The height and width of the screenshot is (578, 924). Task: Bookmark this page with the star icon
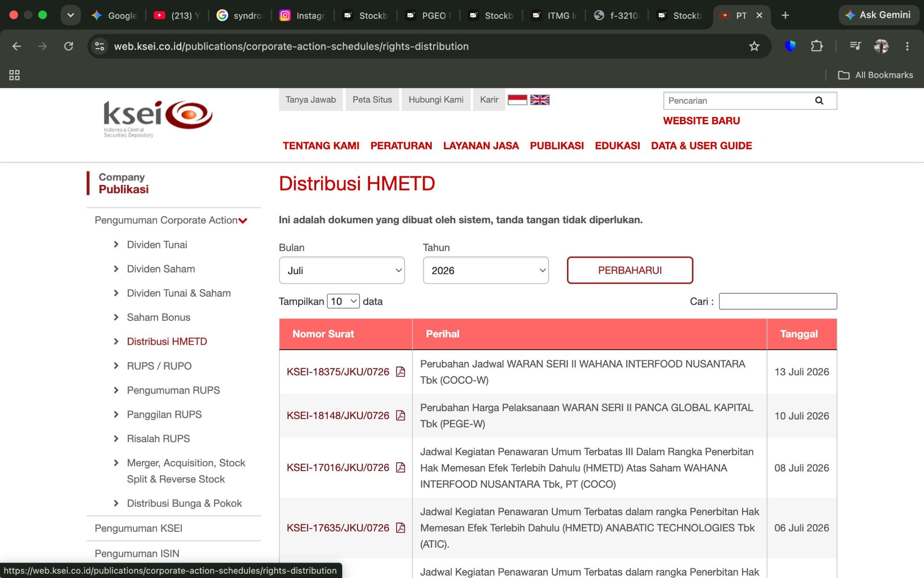[x=754, y=46]
